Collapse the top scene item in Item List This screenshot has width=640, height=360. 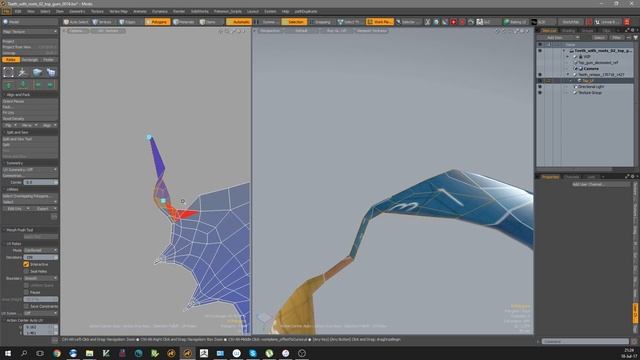564,51
